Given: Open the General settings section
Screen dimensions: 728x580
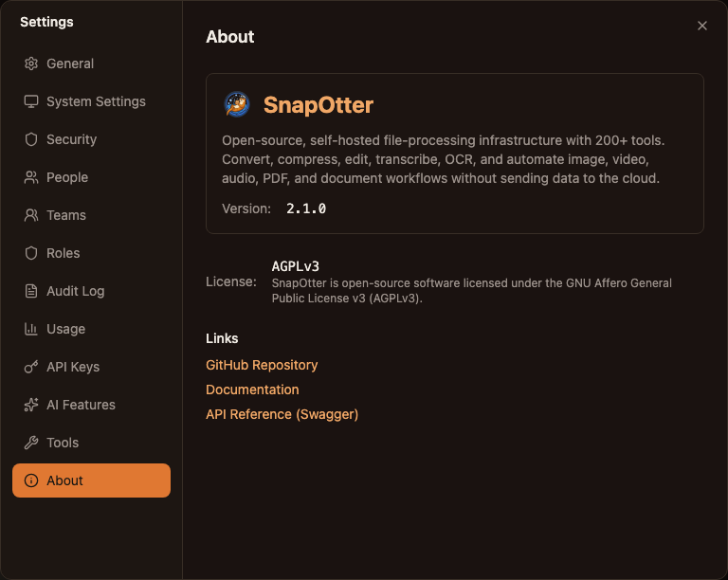Looking at the screenshot, I should click(x=91, y=63).
